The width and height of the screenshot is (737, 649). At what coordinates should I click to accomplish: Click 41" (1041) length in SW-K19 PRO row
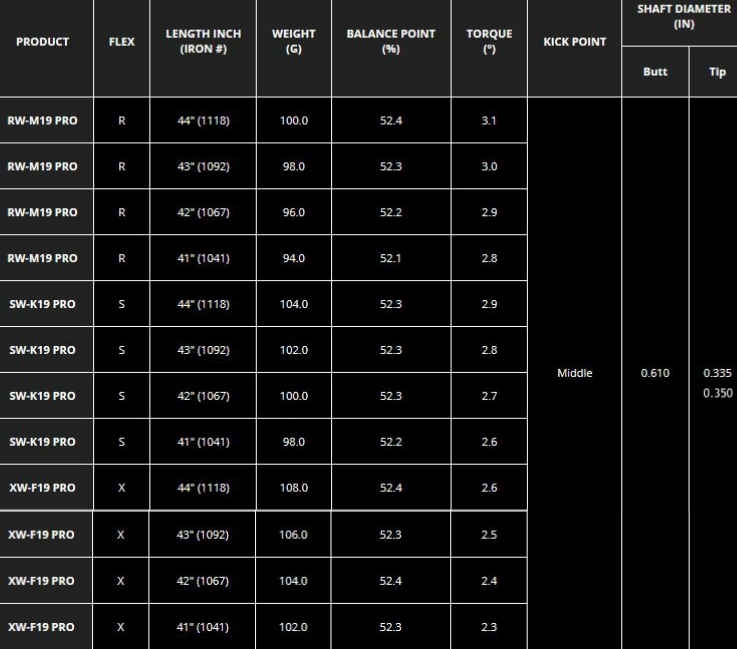pos(203,442)
